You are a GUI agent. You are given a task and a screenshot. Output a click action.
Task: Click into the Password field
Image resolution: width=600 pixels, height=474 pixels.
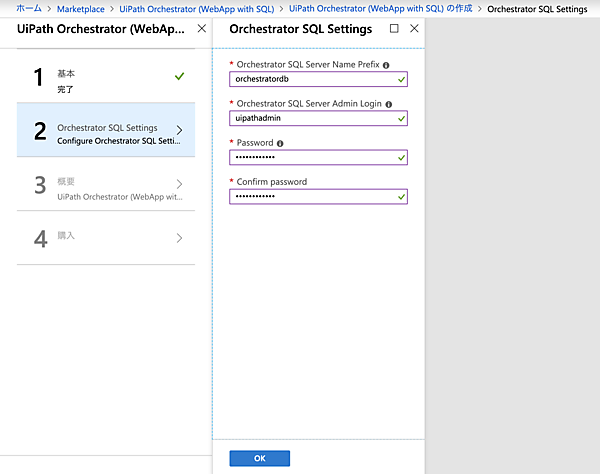(311, 157)
